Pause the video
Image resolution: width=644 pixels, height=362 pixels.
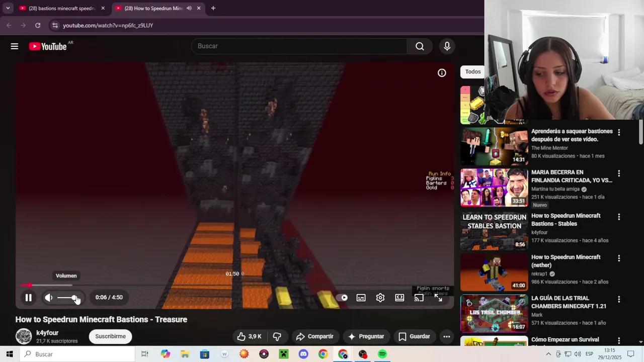click(x=28, y=298)
